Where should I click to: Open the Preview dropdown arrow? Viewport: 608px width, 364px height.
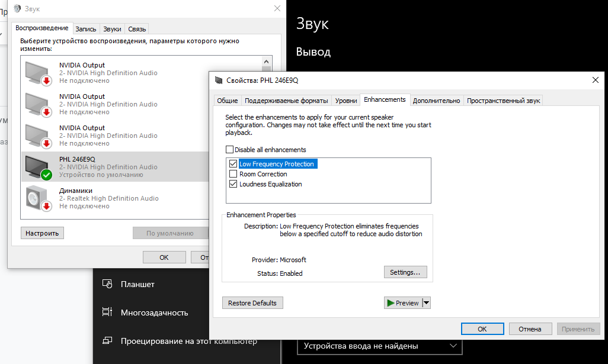pyautogui.click(x=426, y=303)
